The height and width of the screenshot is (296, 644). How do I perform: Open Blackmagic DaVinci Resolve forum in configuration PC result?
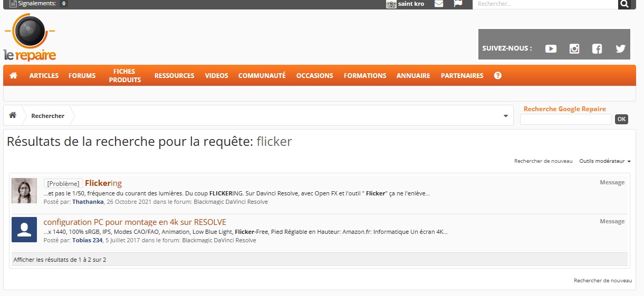(x=219, y=240)
